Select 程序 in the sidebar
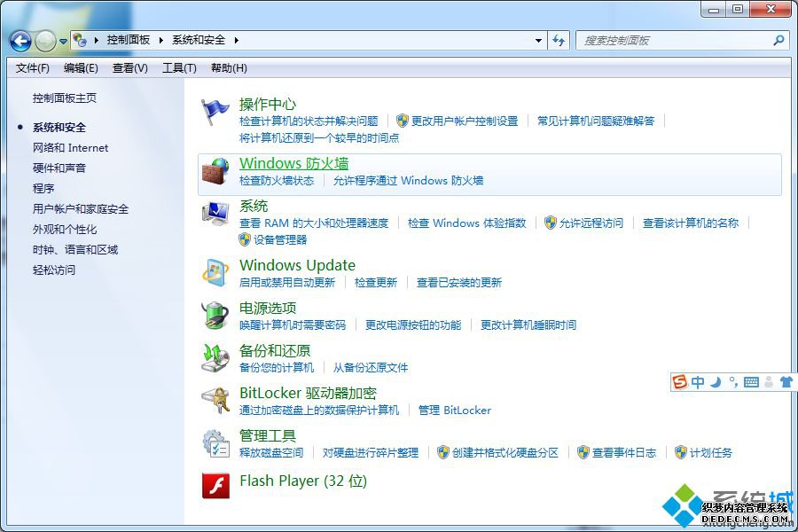Image resolution: width=798 pixels, height=532 pixels. click(43, 188)
